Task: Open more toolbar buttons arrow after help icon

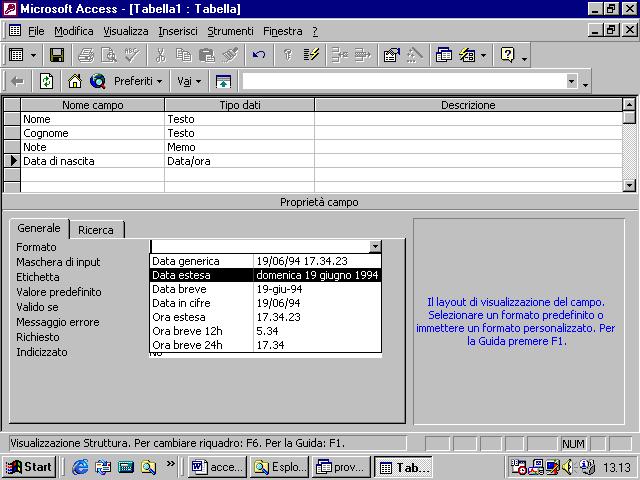Action: click(x=524, y=58)
